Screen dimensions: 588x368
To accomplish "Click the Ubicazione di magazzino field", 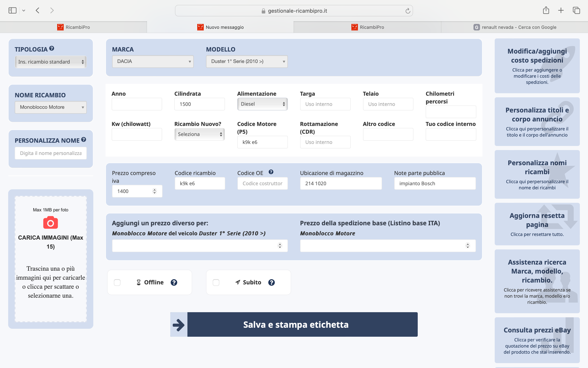I will pyautogui.click(x=341, y=184).
